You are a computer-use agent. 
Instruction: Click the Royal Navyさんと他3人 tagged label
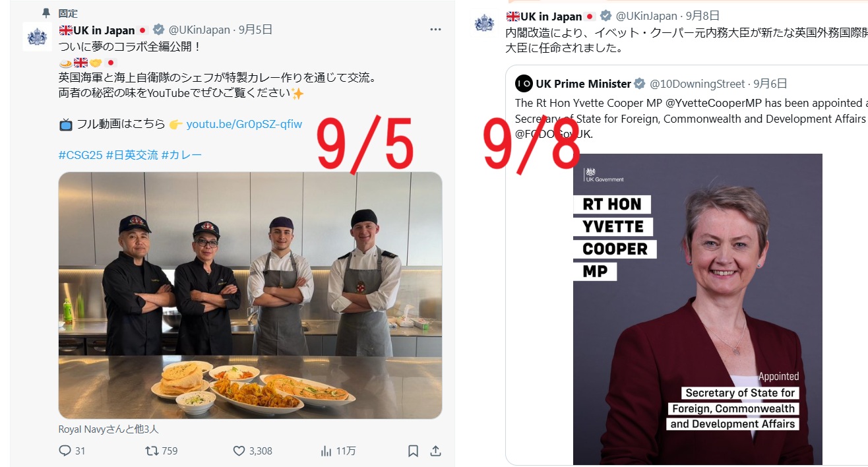click(x=109, y=429)
